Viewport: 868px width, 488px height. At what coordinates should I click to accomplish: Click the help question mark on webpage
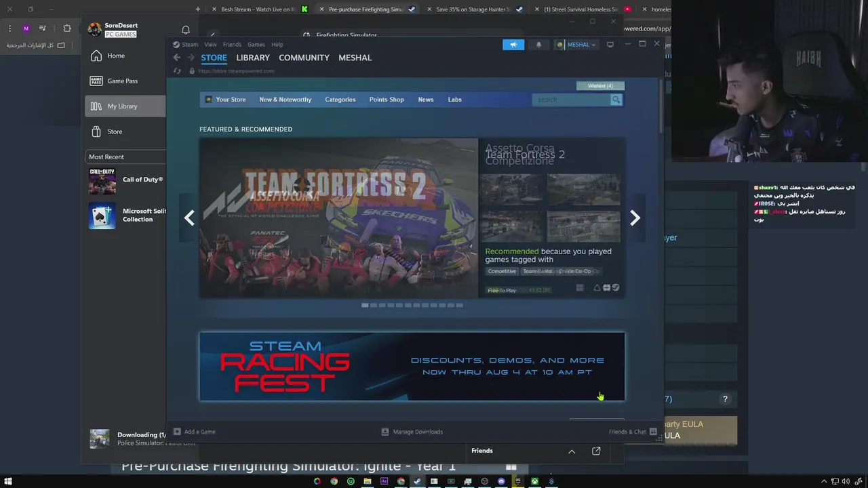[725, 399]
